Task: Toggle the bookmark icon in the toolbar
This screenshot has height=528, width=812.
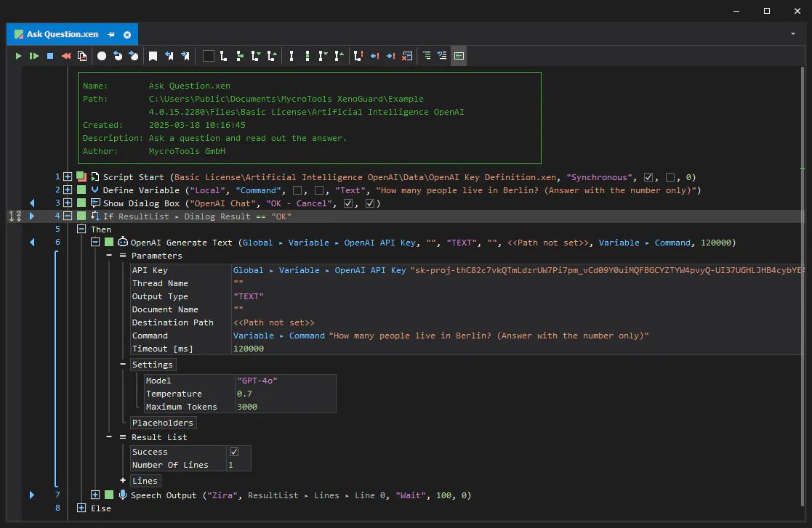Action: tap(153, 56)
